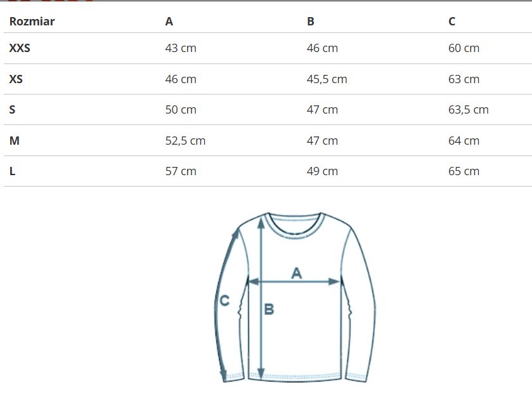The width and height of the screenshot is (532, 396).
Task: Click the 65 cm measurement
Action: (464, 171)
